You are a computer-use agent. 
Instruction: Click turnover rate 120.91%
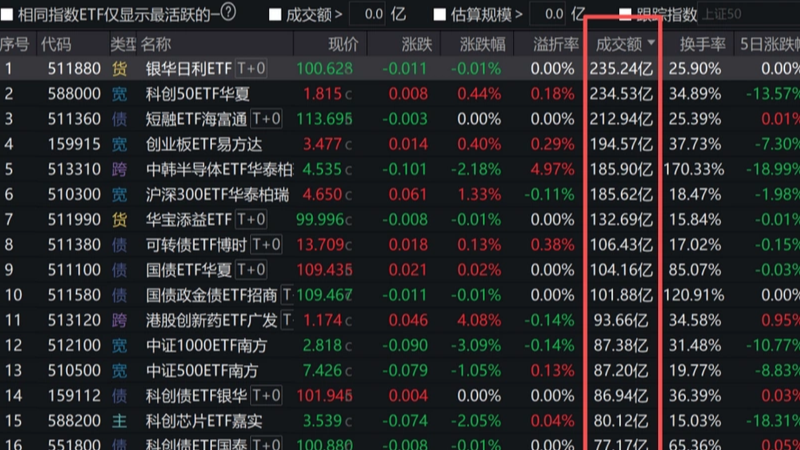pyautogui.click(x=694, y=295)
